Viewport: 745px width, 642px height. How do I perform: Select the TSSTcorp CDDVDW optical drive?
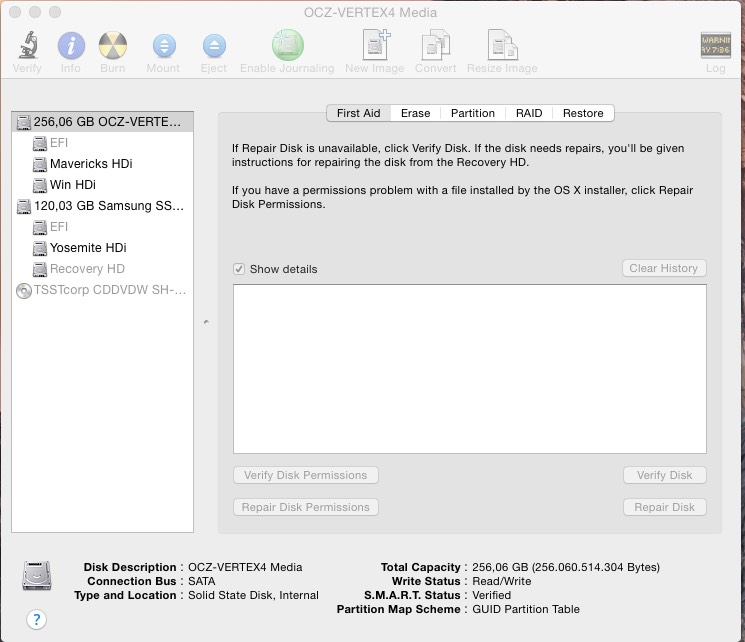click(x=103, y=289)
